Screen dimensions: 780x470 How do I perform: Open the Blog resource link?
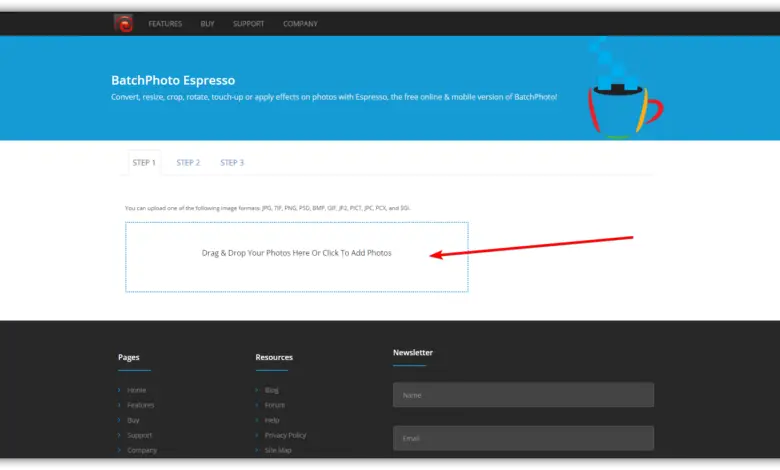coord(271,390)
